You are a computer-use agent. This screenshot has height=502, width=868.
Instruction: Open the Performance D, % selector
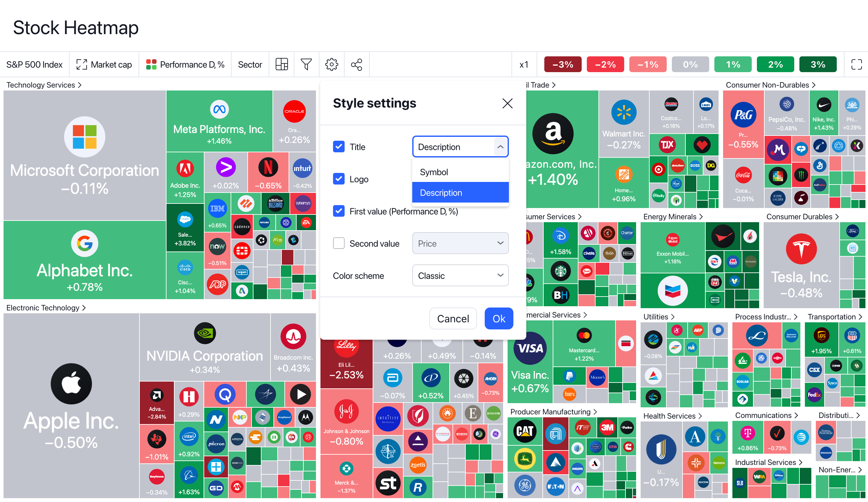[x=185, y=64]
